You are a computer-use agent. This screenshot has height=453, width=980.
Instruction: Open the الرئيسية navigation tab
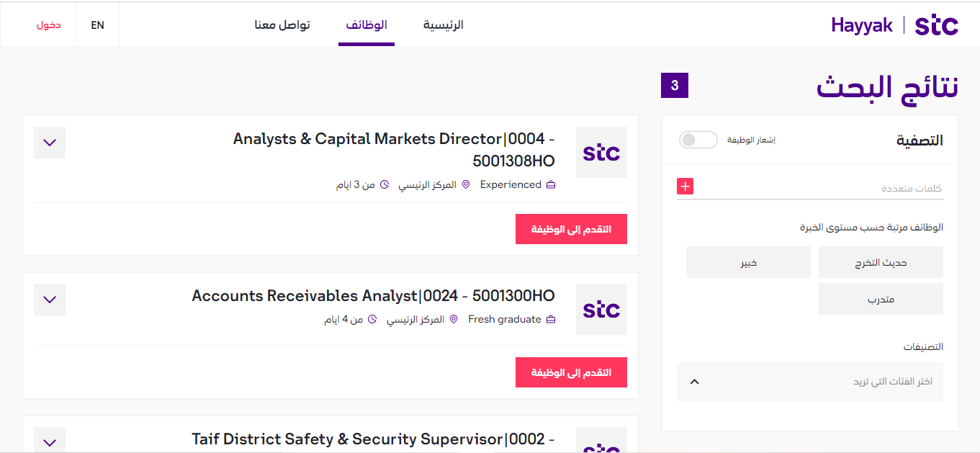tap(443, 25)
